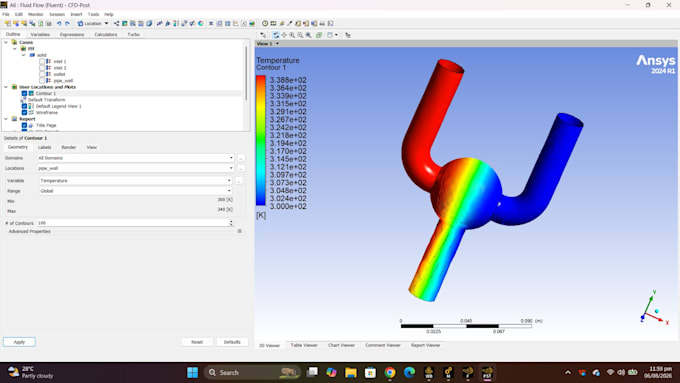Open the Timestep Selector clock icon
This screenshot has width=680, height=383.
(265, 23)
